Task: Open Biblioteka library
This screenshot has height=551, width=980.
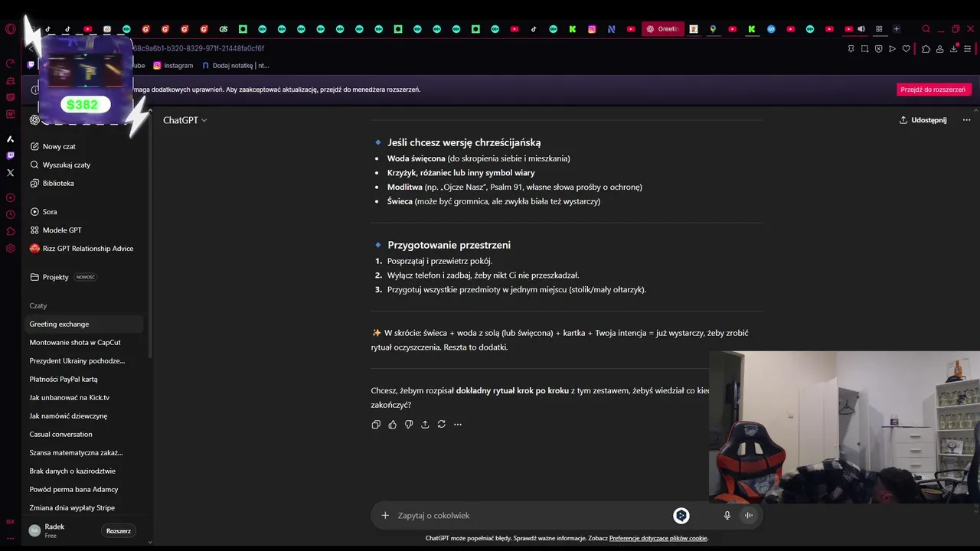Action: 84,183
